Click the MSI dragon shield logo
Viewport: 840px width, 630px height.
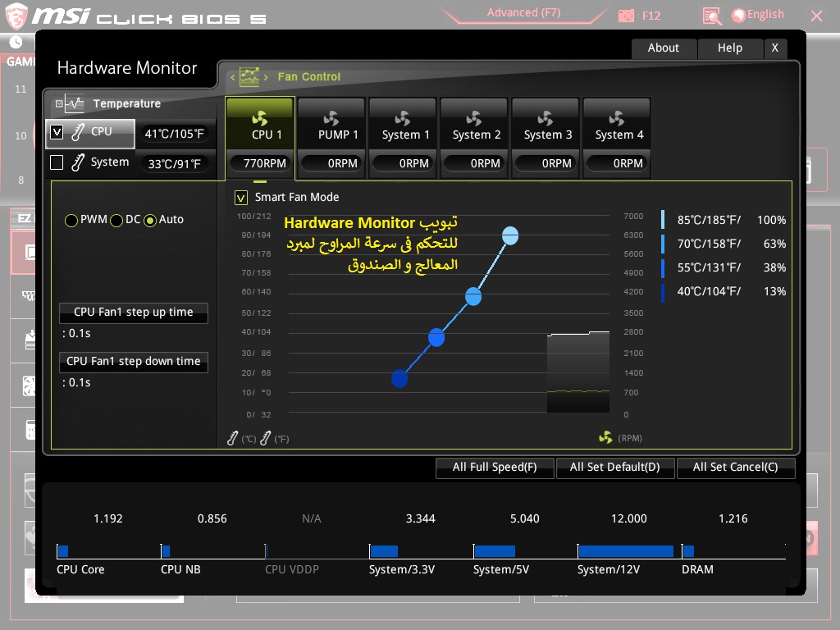tap(16, 16)
